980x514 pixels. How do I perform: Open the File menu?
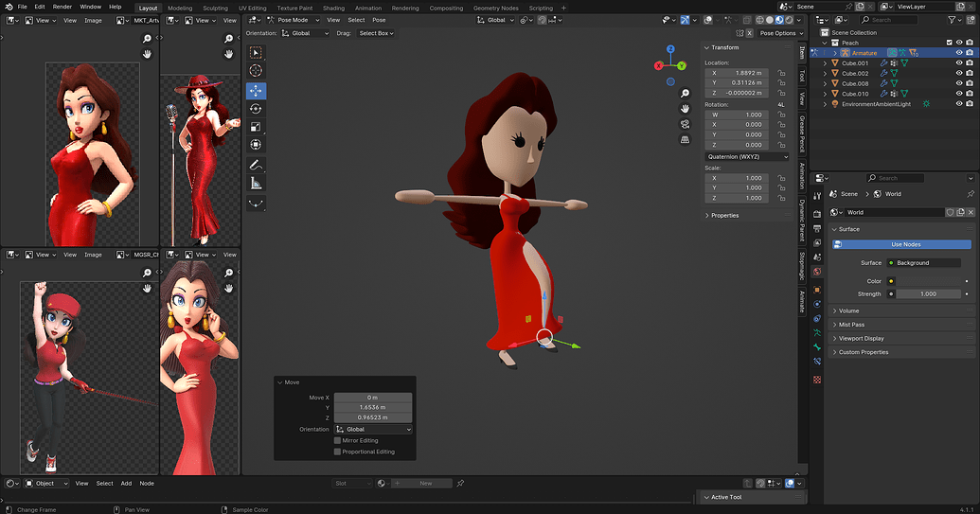click(x=22, y=7)
